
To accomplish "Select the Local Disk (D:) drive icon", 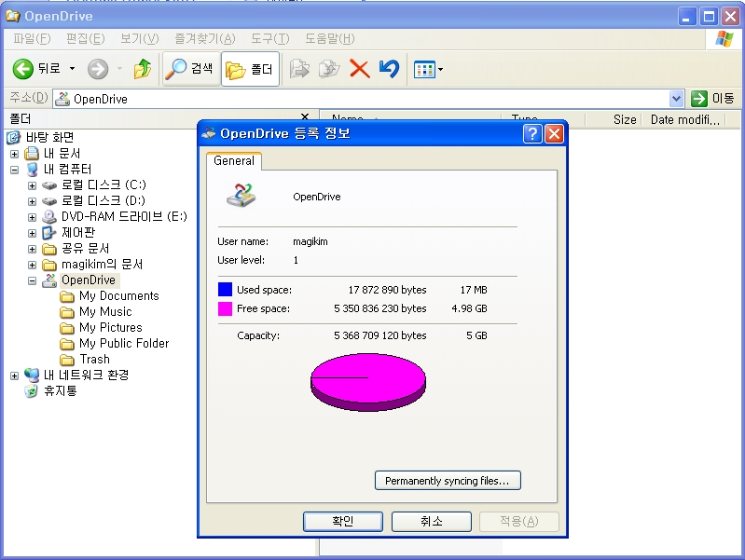I will point(49,201).
